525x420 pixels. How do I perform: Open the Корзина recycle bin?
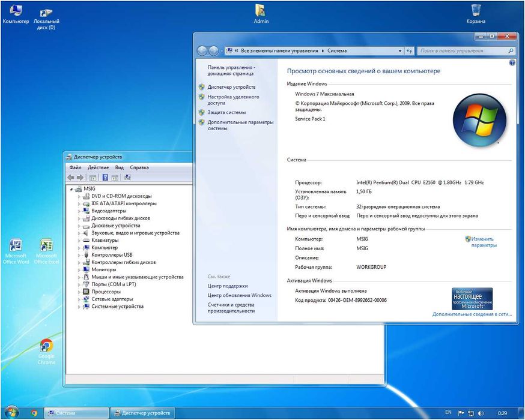point(476,14)
